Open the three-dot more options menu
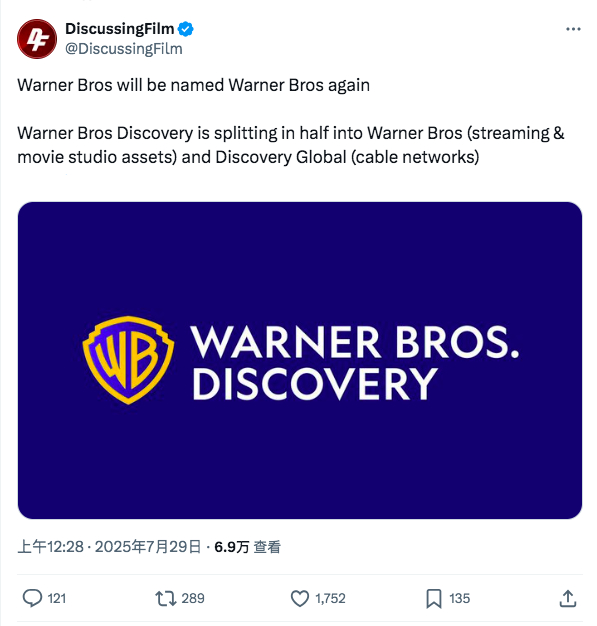The width and height of the screenshot is (597, 626). (573, 29)
